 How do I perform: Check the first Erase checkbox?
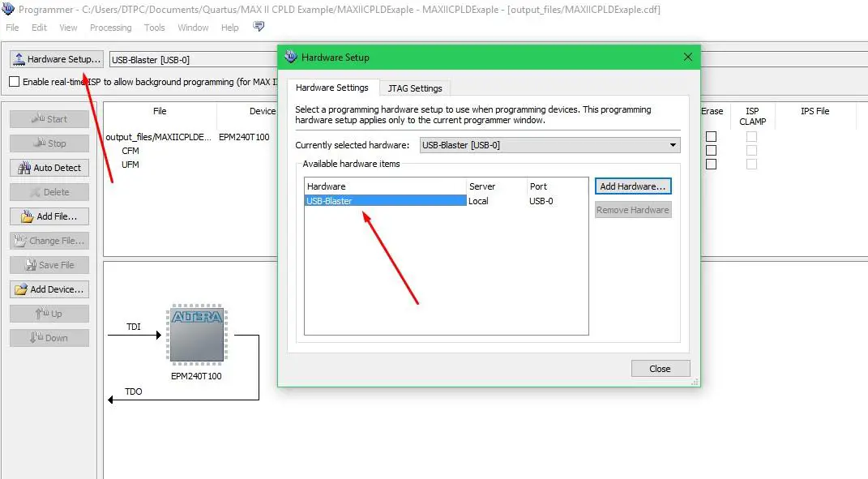(712, 136)
